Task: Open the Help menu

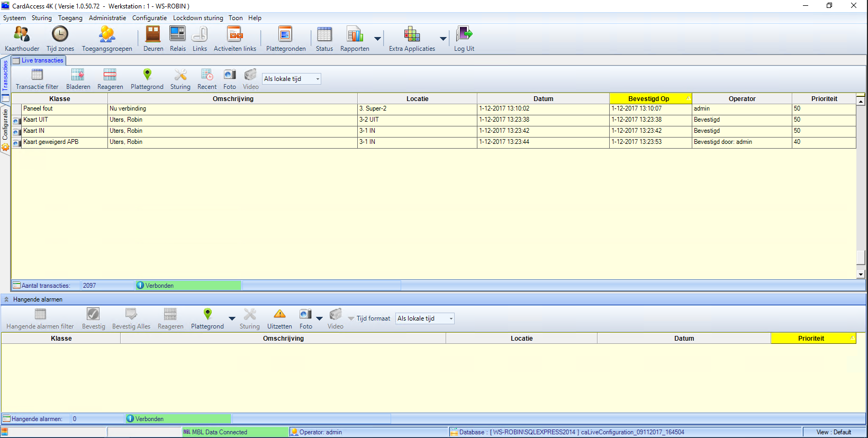Action: click(255, 18)
